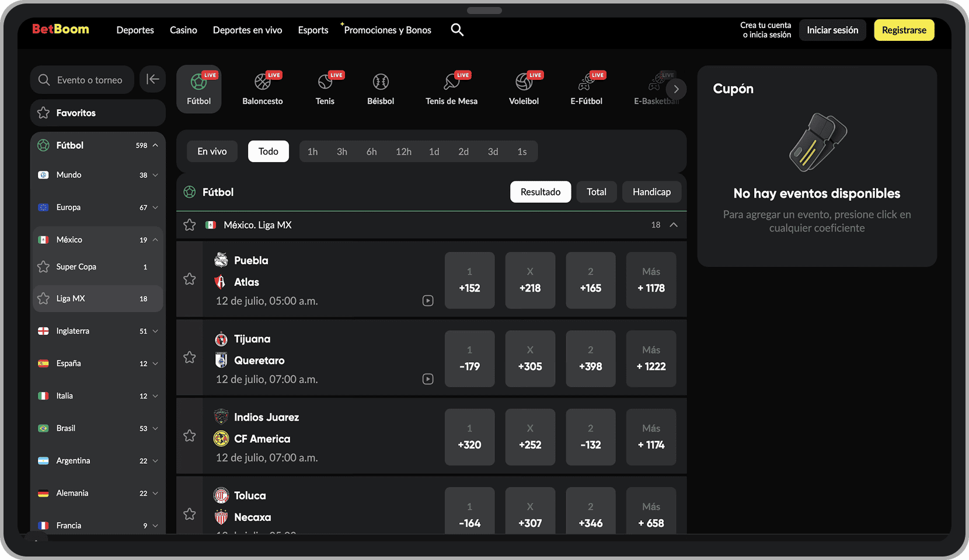Screen dimensions: 969x560
Task: Bet on Puebla win at +152
Action: click(x=470, y=281)
